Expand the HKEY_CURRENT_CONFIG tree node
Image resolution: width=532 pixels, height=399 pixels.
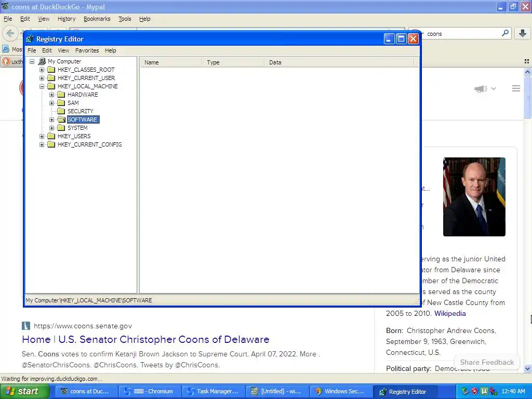point(42,144)
